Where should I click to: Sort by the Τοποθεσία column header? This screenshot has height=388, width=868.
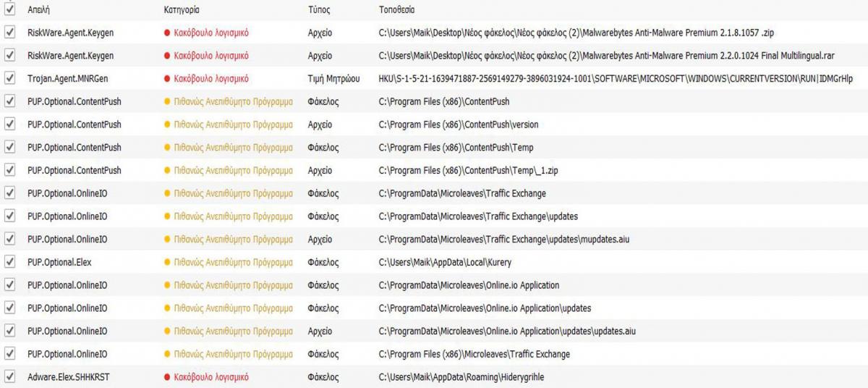(x=397, y=11)
